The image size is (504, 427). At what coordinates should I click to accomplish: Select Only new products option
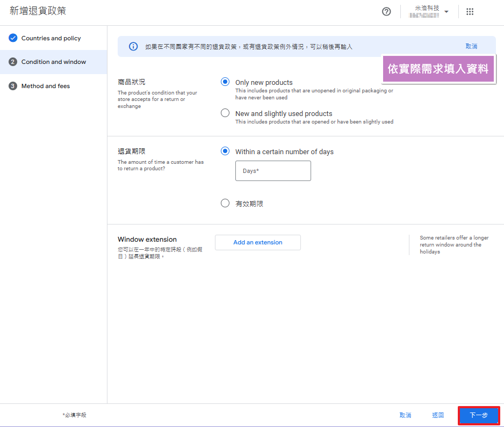225,82
